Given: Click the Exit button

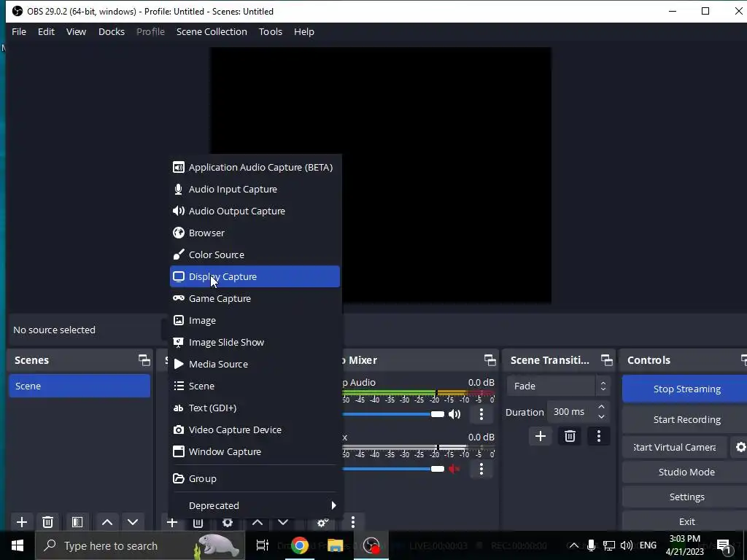Looking at the screenshot, I should pyautogui.click(x=686, y=521).
